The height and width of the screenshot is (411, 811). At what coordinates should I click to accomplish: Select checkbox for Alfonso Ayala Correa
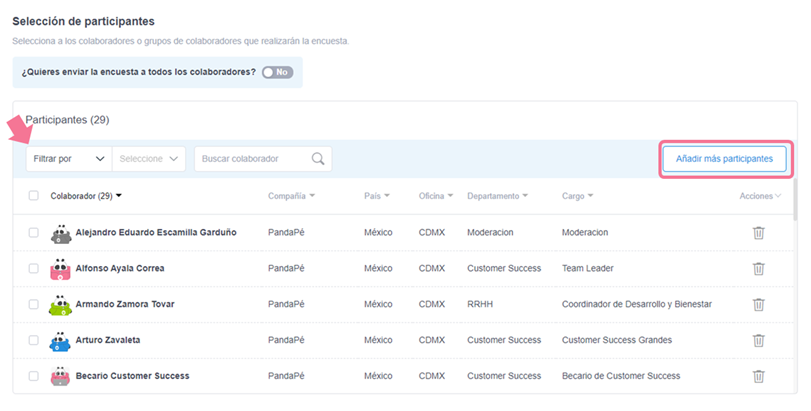33,268
